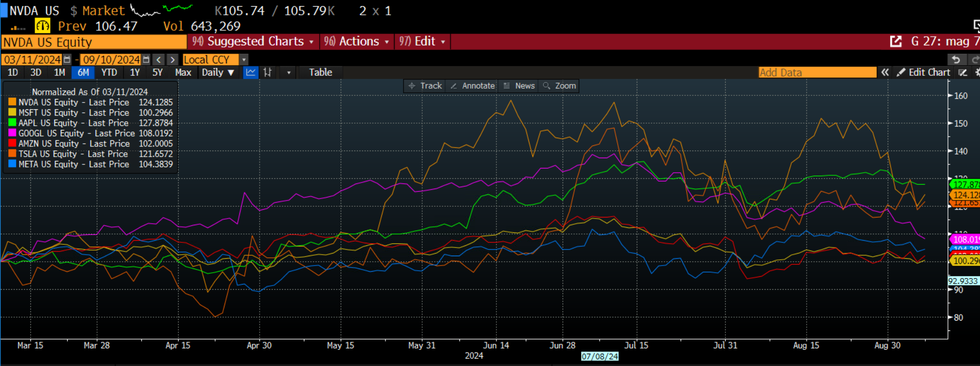Toggle the Zoom chart mode
Image resolution: width=980 pixels, height=366 pixels.
tap(559, 86)
